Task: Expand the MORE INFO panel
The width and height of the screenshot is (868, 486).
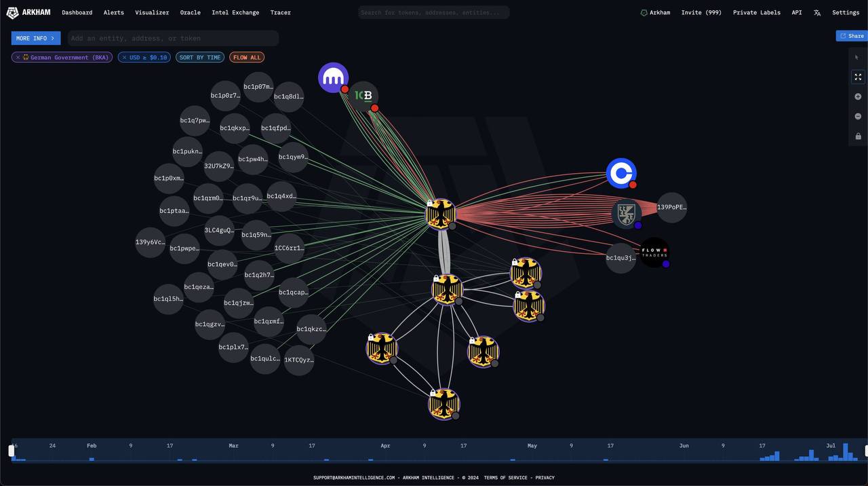Action: 35,38
